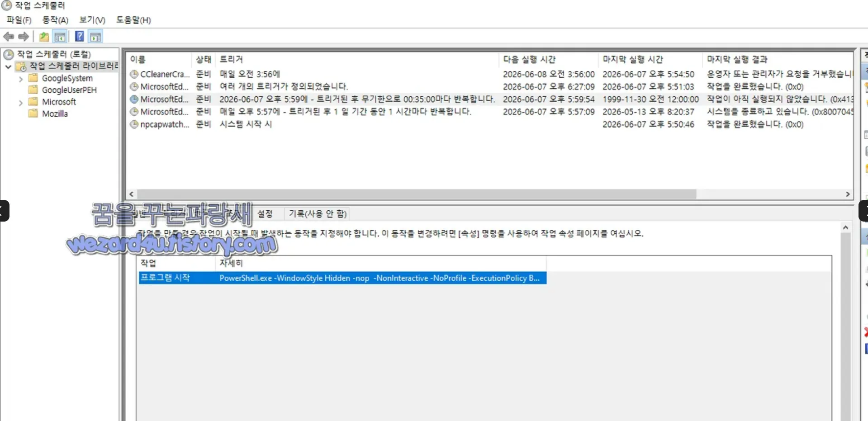Click the Task Scheduler clock icon in title bar

[x=6, y=5]
